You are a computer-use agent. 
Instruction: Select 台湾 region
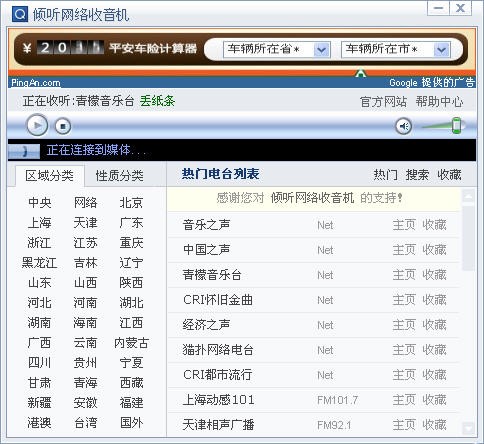pyautogui.click(x=85, y=423)
